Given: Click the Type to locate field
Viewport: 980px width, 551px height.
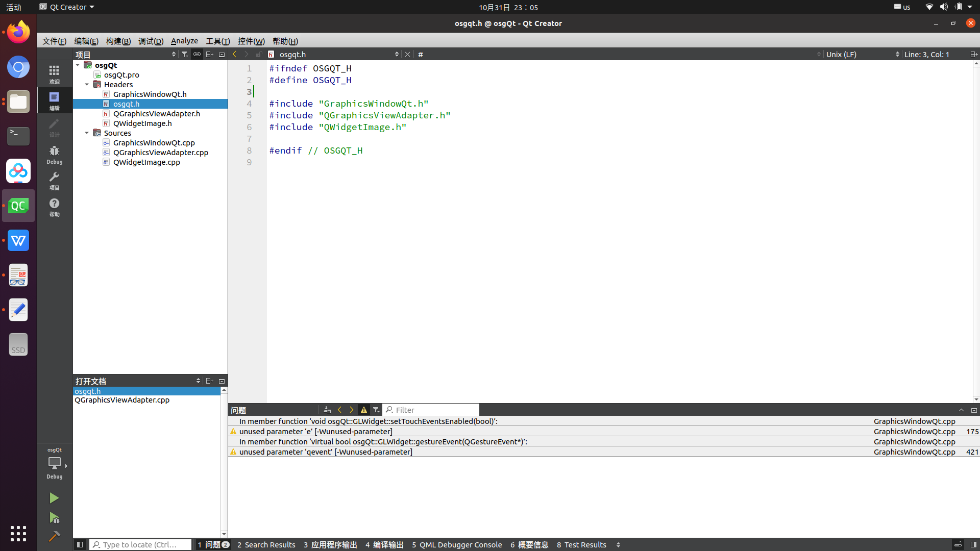Looking at the screenshot, I should point(140,544).
